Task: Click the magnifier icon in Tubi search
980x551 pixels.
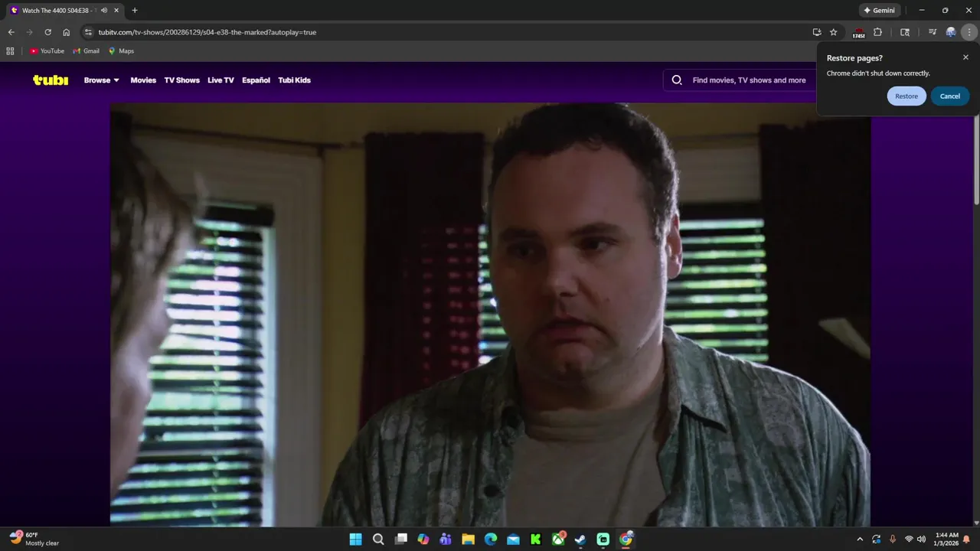Action: pos(677,80)
